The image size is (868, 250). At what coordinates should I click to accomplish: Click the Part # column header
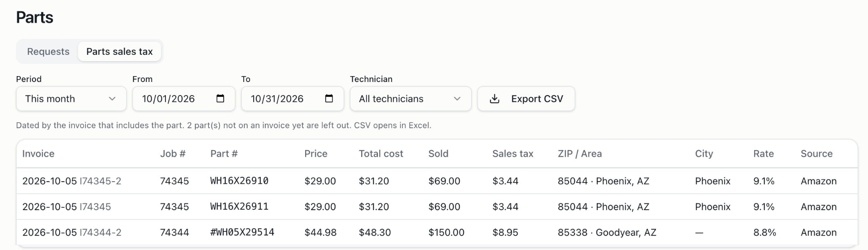[224, 154]
